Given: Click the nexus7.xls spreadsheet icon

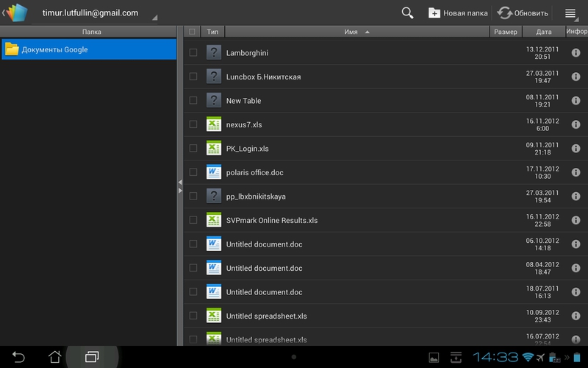Looking at the screenshot, I should pos(214,124).
